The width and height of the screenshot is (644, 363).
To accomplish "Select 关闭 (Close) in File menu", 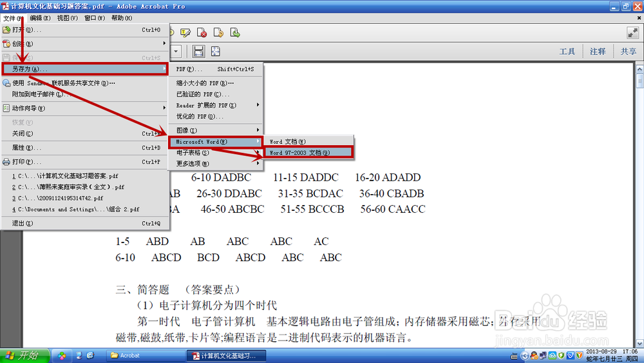I will [84, 133].
